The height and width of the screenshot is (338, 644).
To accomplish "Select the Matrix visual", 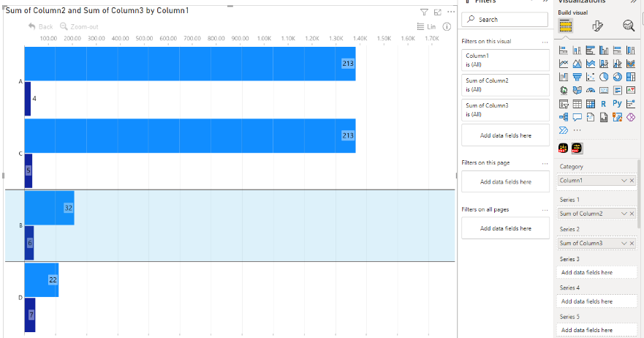I will pos(590,104).
